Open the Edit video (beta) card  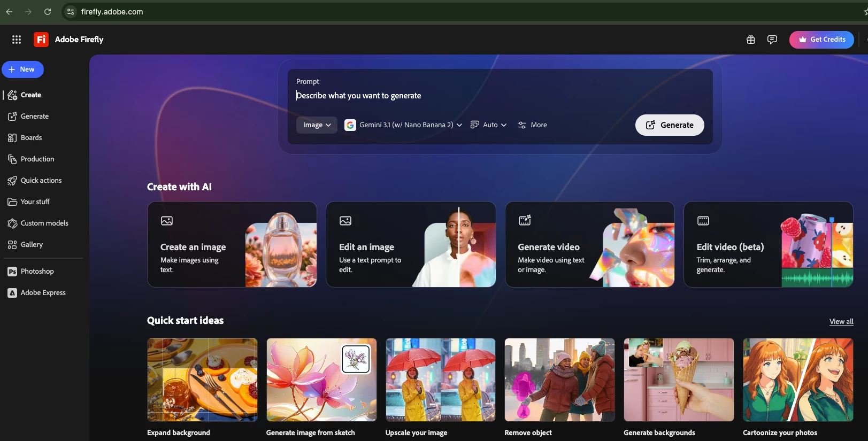tap(769, 244)
